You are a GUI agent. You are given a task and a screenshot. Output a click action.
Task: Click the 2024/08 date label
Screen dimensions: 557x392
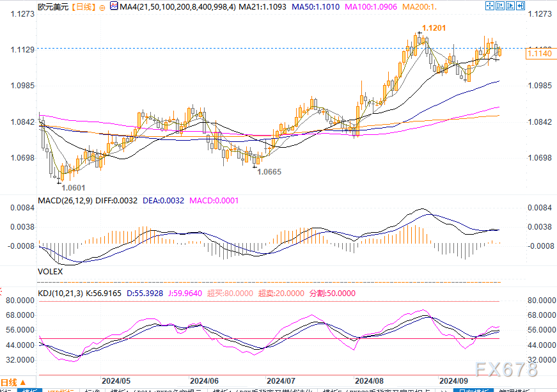click(x=370, y=381)
